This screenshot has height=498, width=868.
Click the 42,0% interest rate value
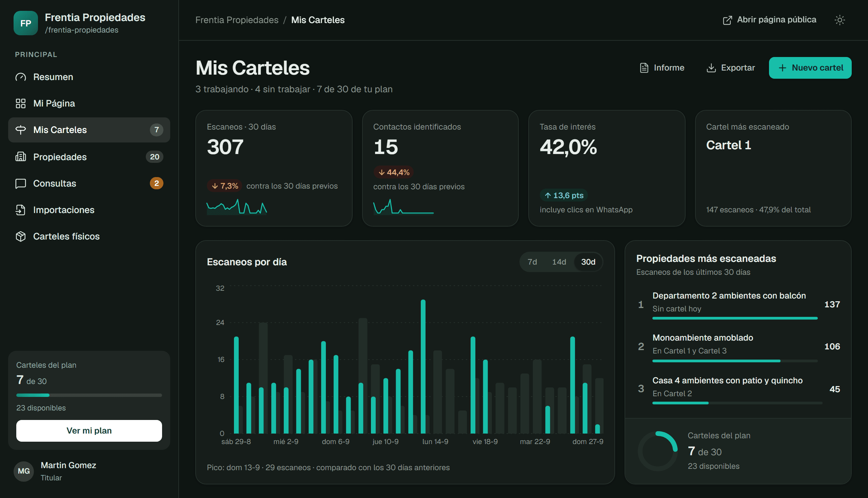coord(568,147)
